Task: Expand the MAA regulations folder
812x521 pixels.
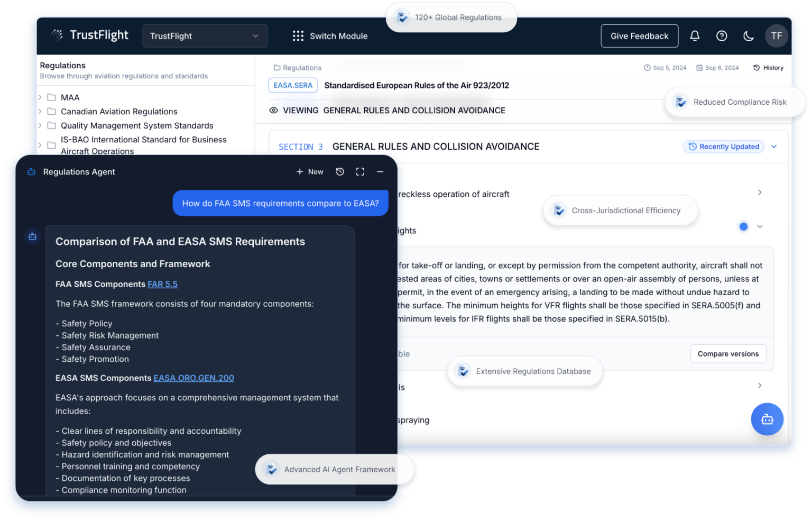Action: coord(40,97)
